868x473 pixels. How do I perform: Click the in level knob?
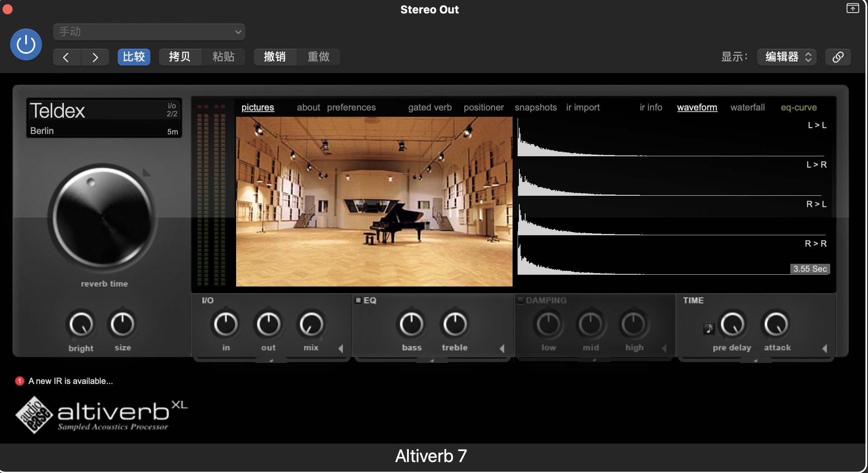(226, 324)
